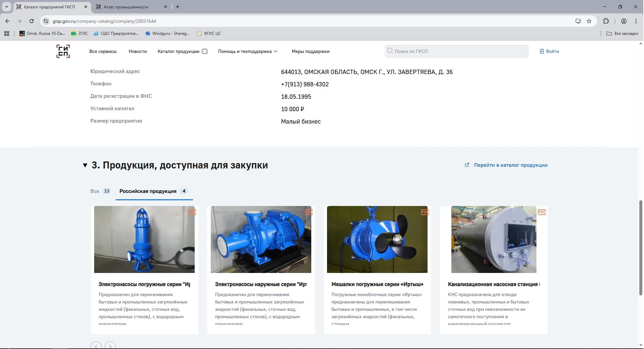The width and height of the screenshot is (644, 349).
Task: Open a new browser tab with the plus icon
Action: click(x=178, y=7)
